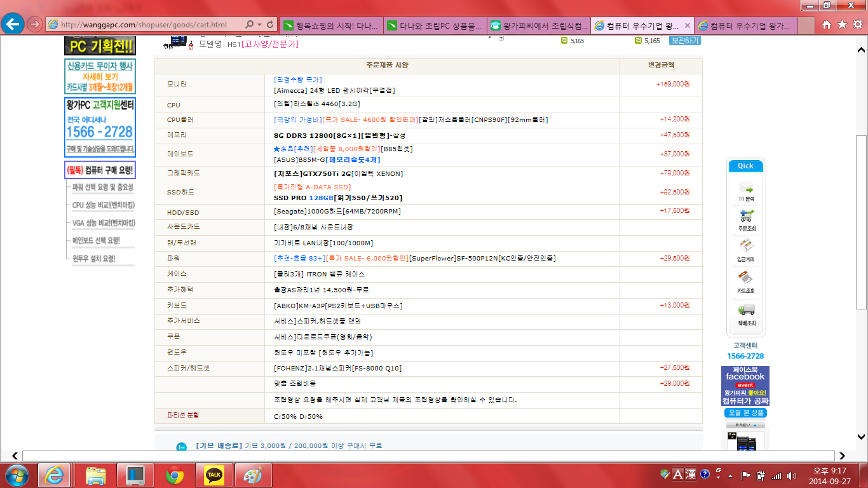This screenshot has width=868, height=488.
Task: Click the 1:1 문의 envelope icon
Action: point(746,189)
